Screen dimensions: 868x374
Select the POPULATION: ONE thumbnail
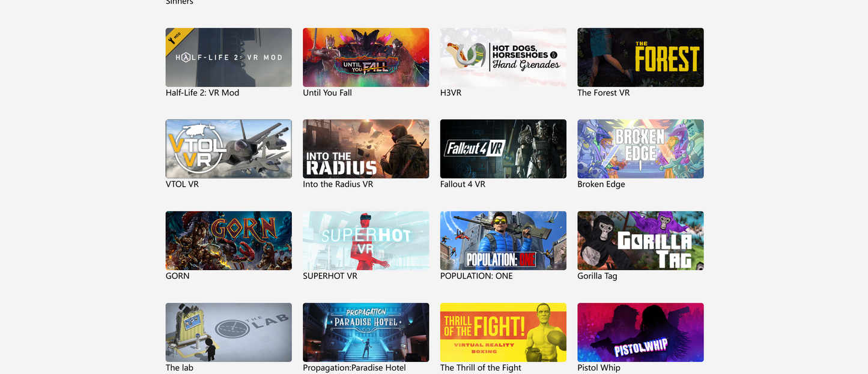(503, 241)
